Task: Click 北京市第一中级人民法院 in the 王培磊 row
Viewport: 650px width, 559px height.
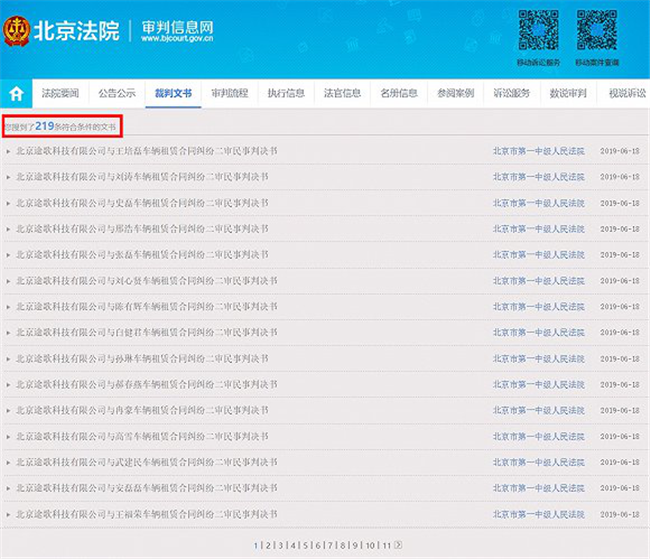Action: coord(538,151)
